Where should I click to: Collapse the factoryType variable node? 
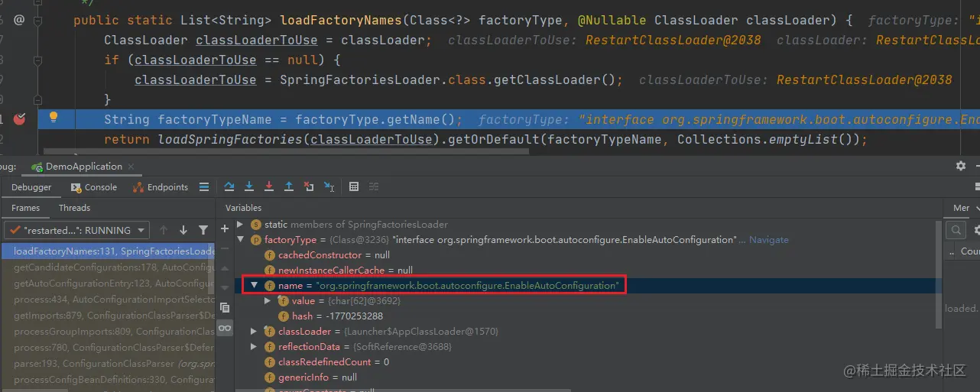coord(240,240)
